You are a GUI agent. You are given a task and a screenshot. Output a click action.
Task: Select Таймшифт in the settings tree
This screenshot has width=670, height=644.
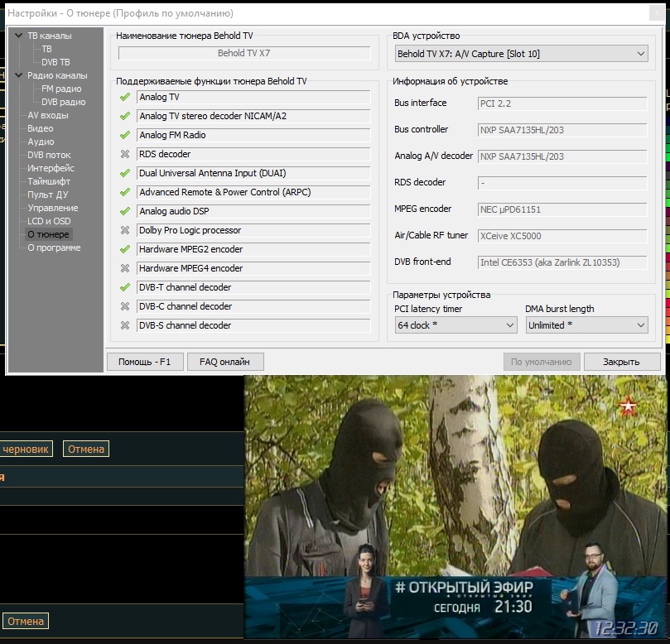(x=49, y=181)
